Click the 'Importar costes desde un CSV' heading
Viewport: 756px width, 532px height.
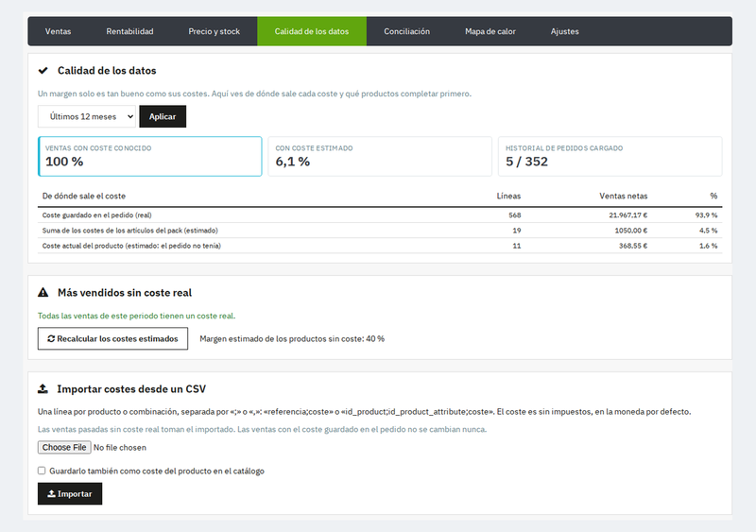pyautogui.click(x=131, y=389)
